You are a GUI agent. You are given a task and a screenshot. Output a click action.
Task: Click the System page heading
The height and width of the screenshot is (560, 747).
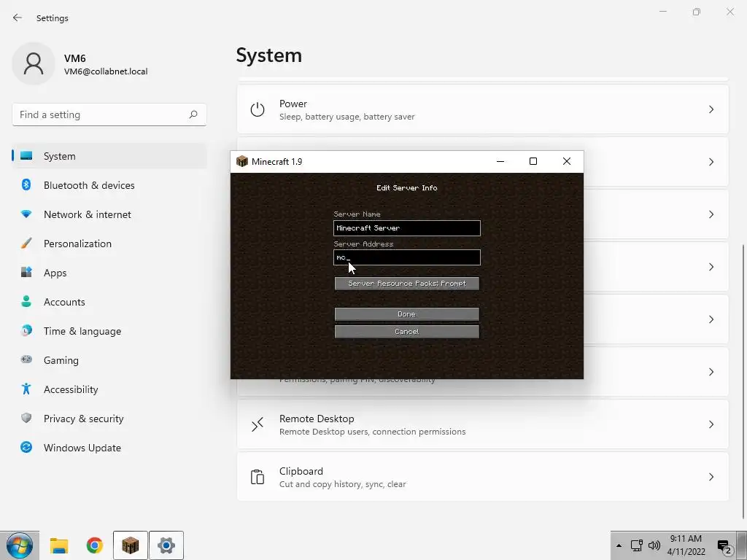pos(269,55)
